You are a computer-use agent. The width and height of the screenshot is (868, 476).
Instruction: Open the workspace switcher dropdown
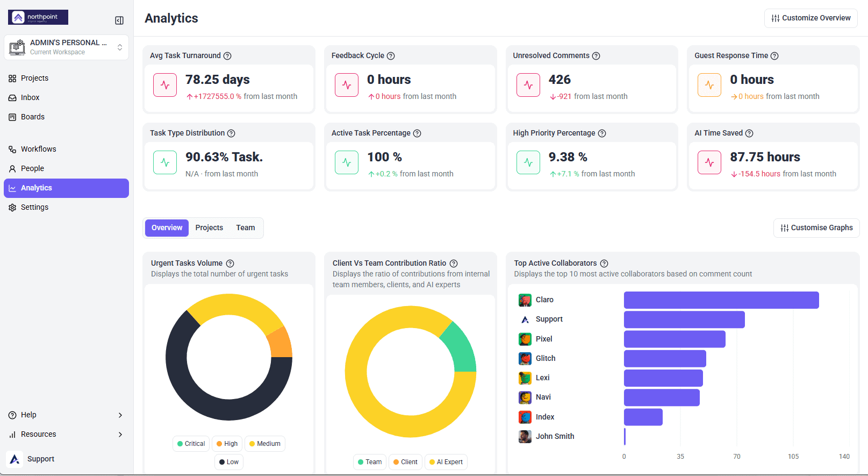[x=66, y=47]
